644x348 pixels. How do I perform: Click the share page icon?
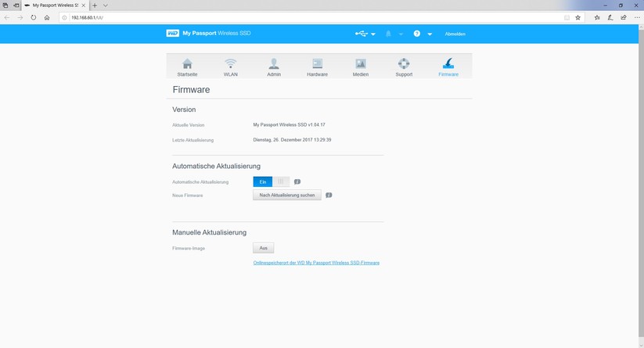coord(624,18)
